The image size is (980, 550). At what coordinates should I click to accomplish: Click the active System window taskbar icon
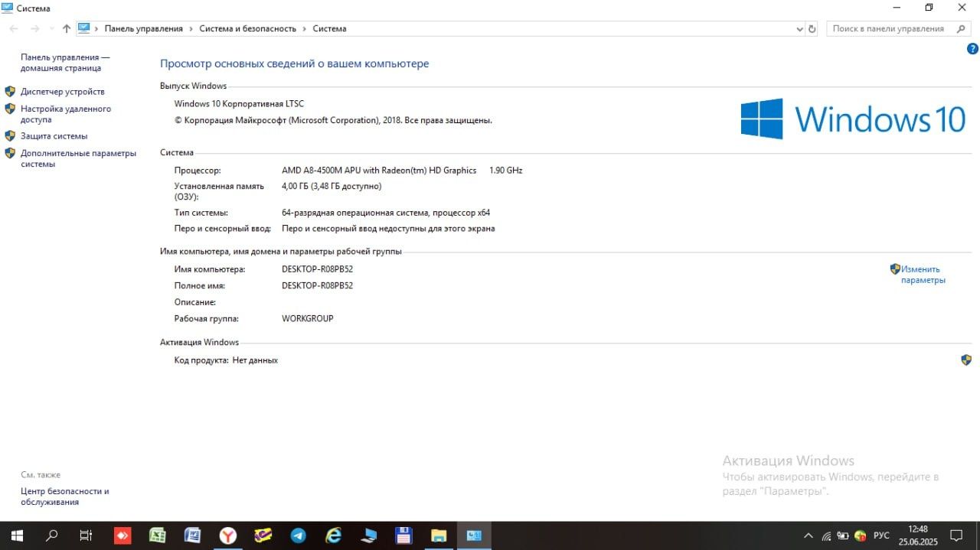474,535
